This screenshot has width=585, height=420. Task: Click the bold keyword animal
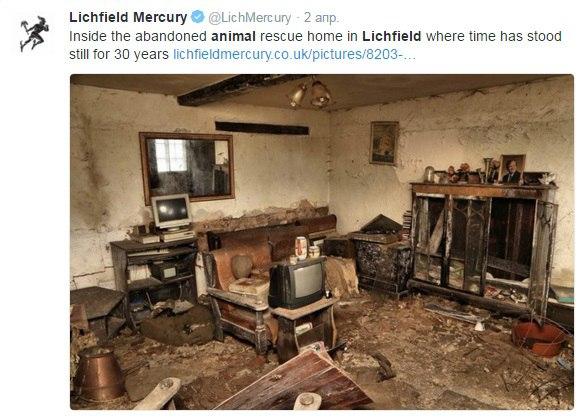(233, 36)
